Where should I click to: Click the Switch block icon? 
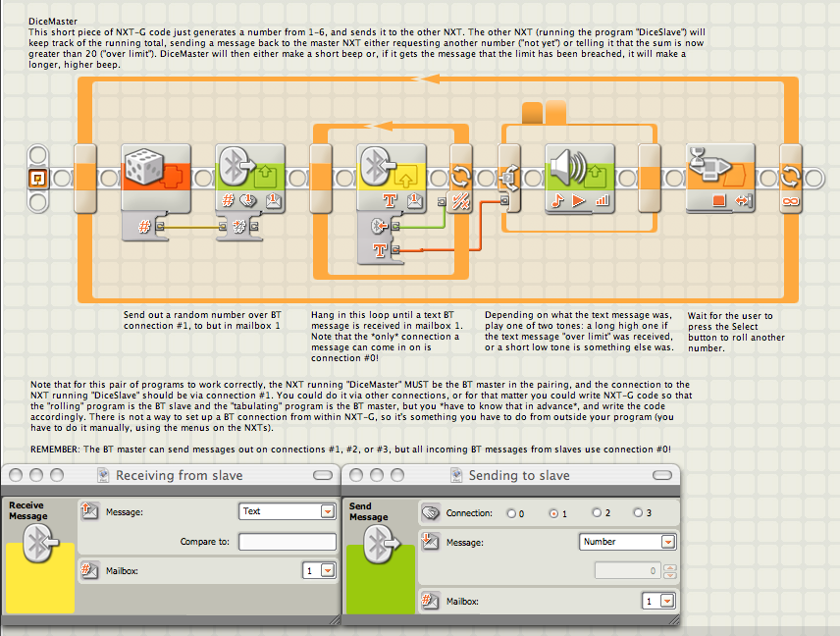pyautogui.click(x=509, y=178)
